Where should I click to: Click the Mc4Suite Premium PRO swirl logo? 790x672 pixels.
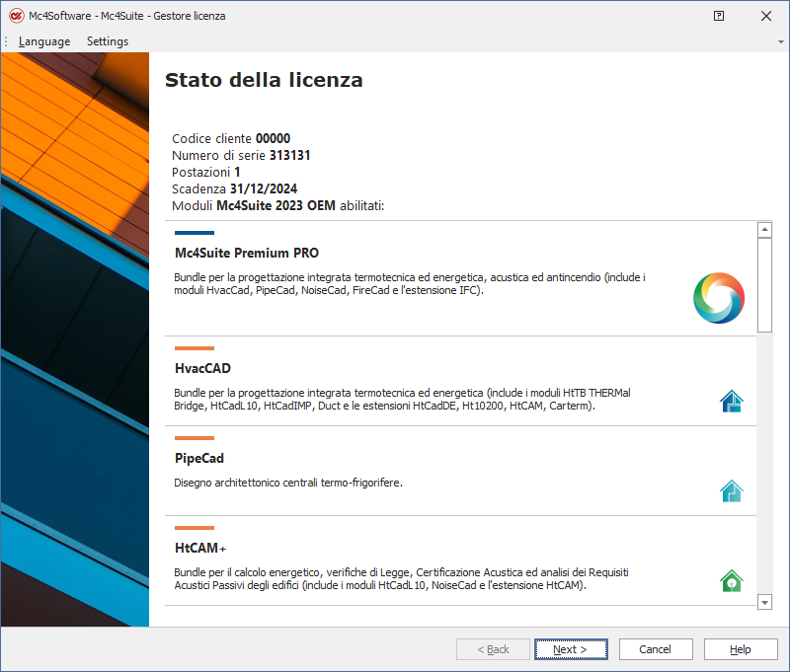tap(718, 298)
